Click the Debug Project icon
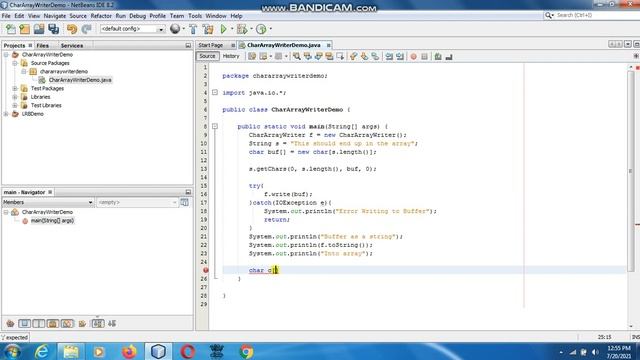Screen dimensions: 640x360 [x=242, y=29]
